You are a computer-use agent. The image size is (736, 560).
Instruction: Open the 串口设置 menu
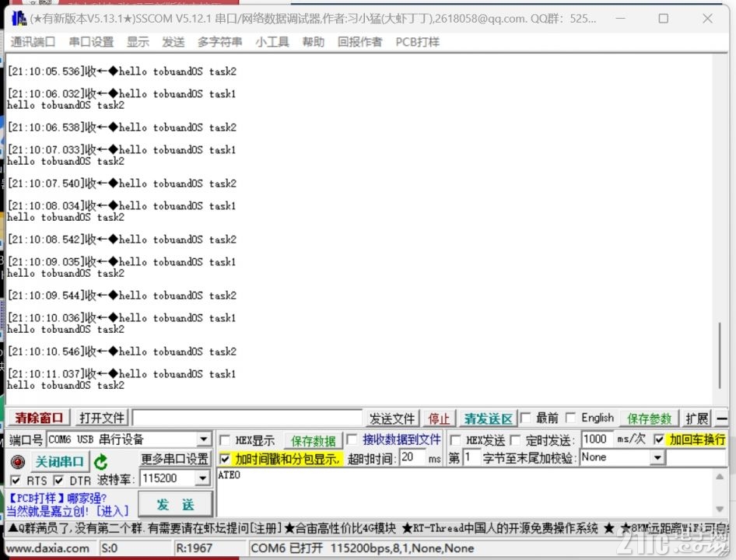[92, 42]
